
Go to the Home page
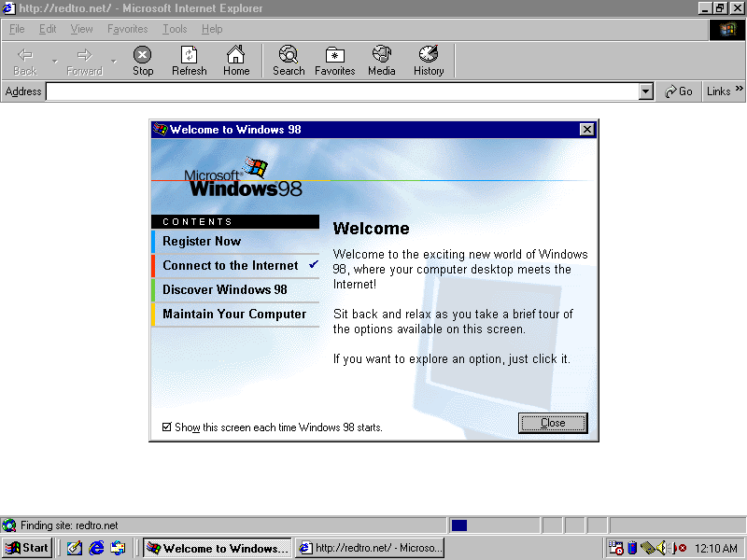[x=236, y=61]
